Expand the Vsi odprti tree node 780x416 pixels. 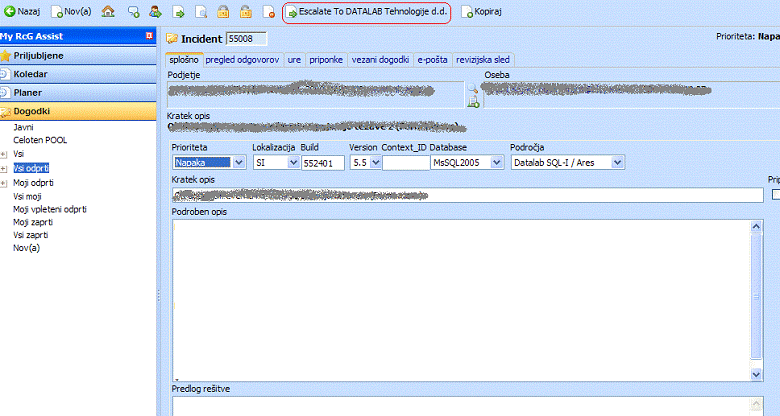[x=4, y=169]
